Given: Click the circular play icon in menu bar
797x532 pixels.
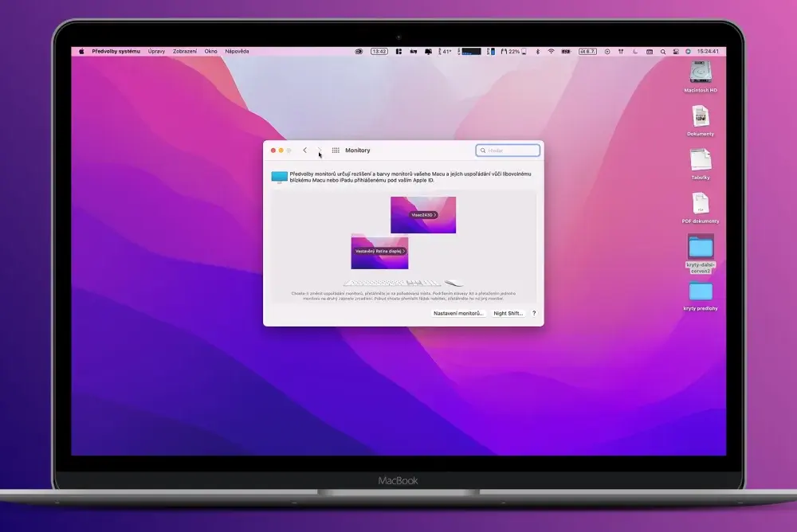Looking at the screenshot, I should coord(607,51).
